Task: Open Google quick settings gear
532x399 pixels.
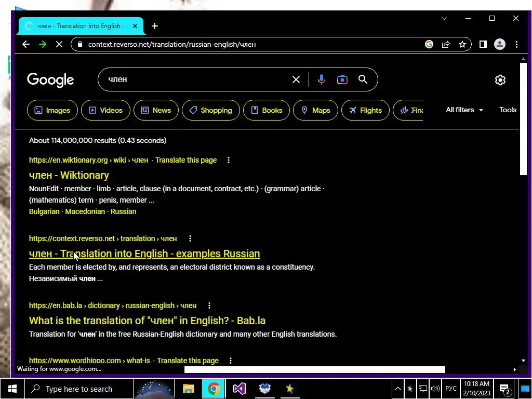Action: click(500, 80)
